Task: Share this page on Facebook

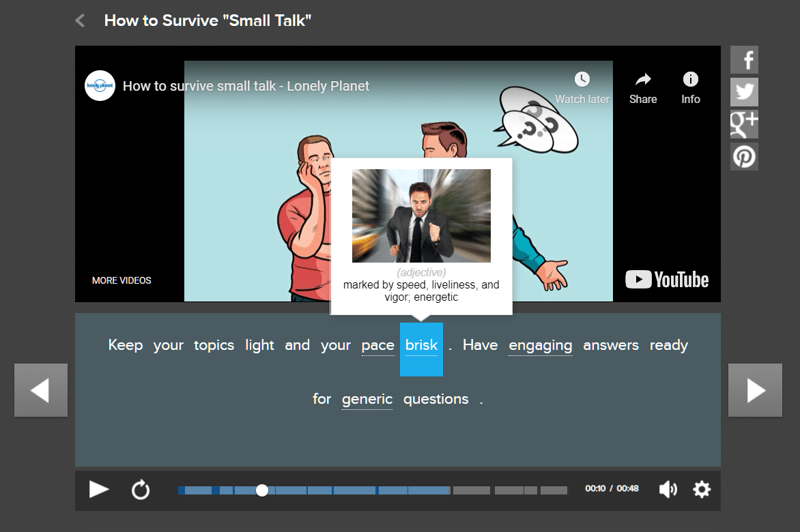Action: [744, 59]
